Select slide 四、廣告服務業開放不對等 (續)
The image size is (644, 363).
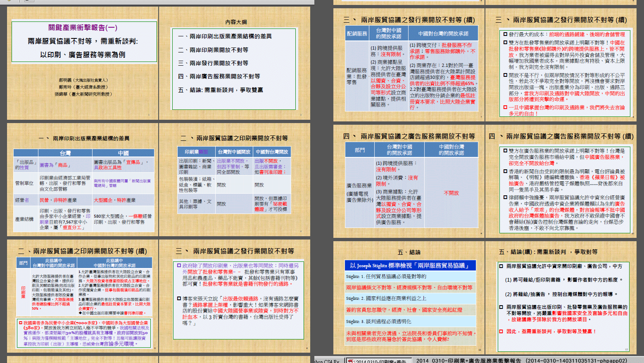click(561, 180)
